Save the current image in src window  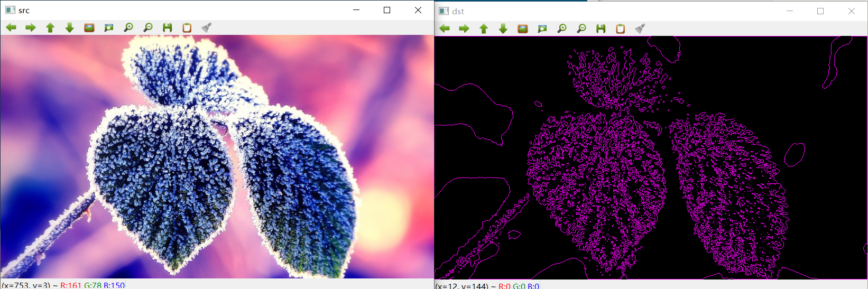click(x=168, y=27)
